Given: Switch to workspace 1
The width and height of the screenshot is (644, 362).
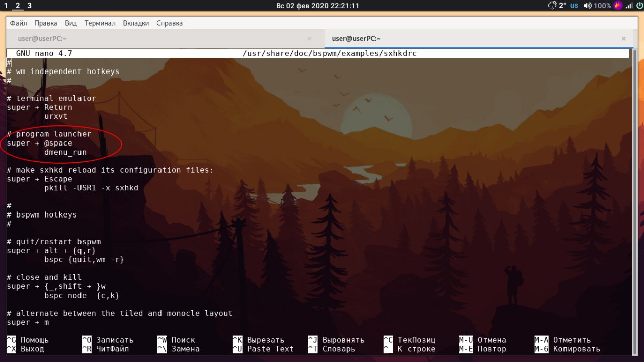Looking at the screenshot, I should coord(5,6).
